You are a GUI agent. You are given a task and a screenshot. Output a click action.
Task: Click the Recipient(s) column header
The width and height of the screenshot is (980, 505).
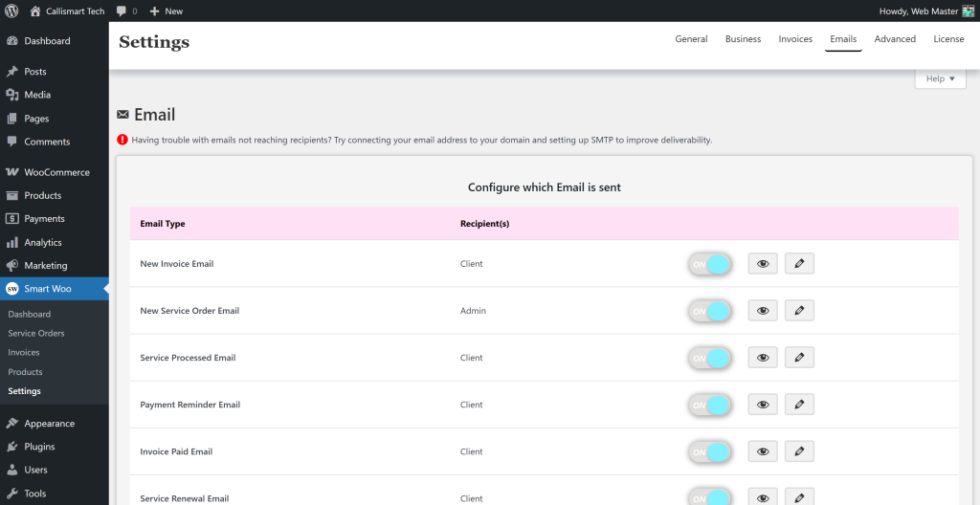tap(485, 224)
